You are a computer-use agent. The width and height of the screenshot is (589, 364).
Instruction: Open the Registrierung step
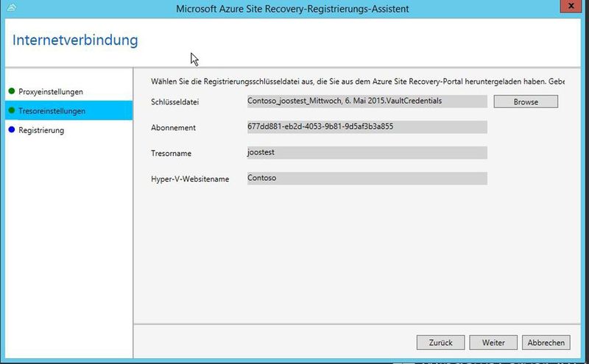[41, 130]
